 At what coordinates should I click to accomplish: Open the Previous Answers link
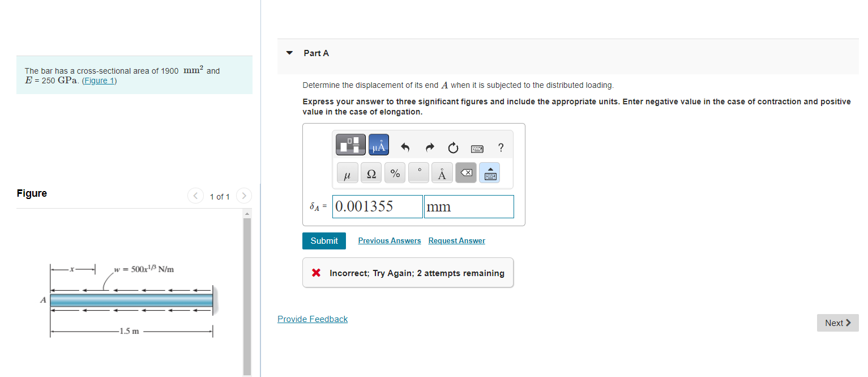390,241
